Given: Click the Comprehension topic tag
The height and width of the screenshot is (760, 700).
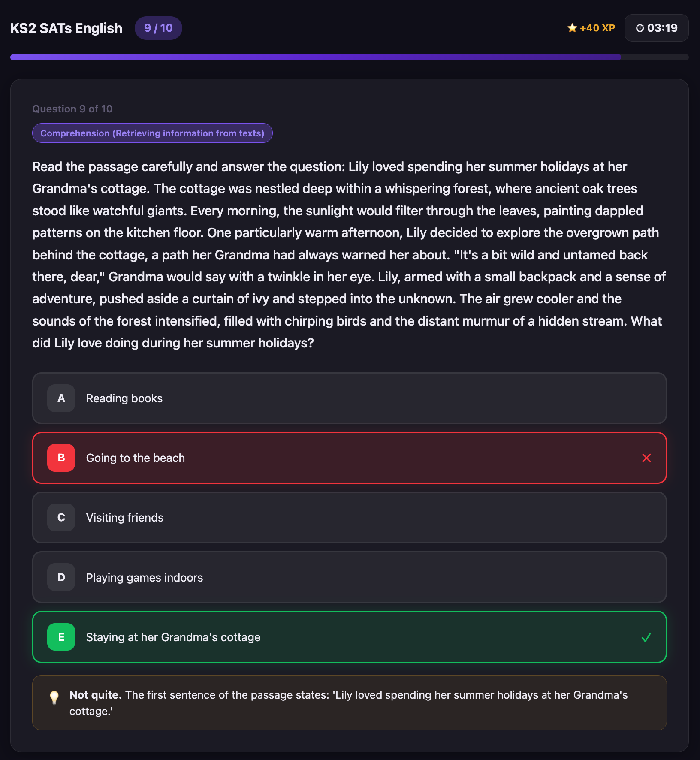Looking at the screenshot, I should (152, 133).
